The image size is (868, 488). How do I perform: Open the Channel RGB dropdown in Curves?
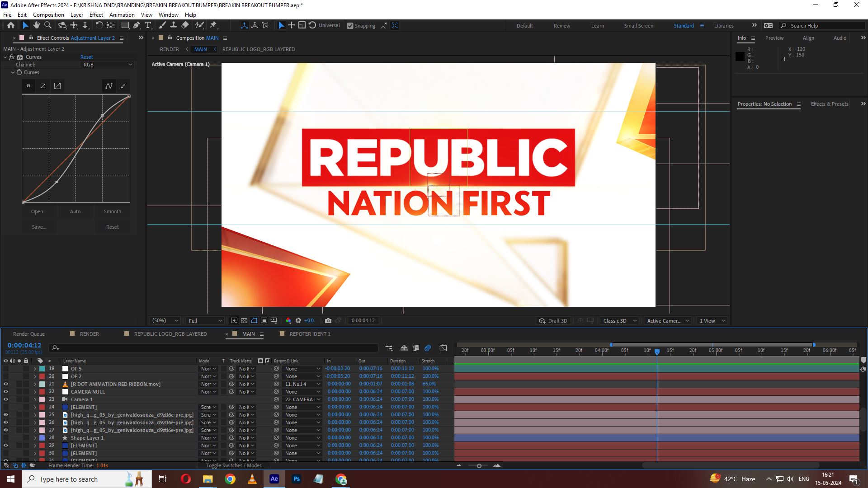click(108, 65)
